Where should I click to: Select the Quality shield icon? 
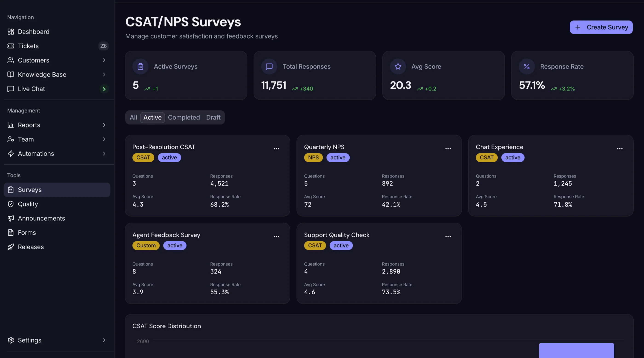[x=11, y=204]
